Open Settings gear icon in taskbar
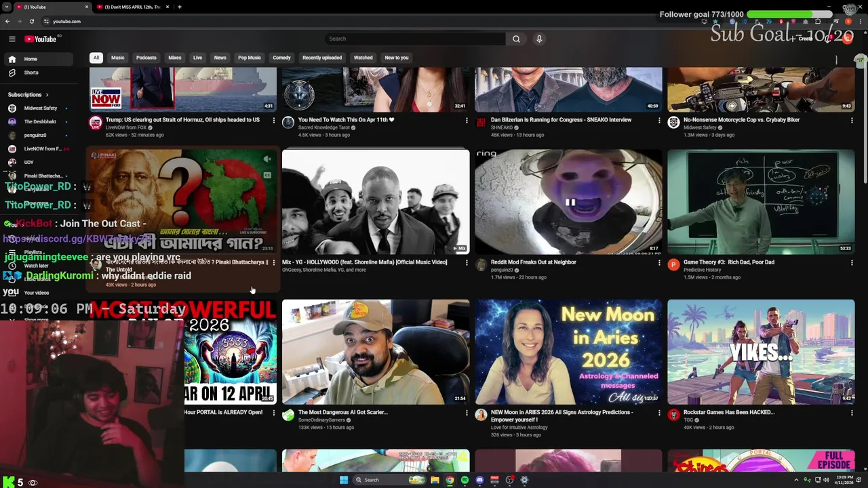 [524, 480]
